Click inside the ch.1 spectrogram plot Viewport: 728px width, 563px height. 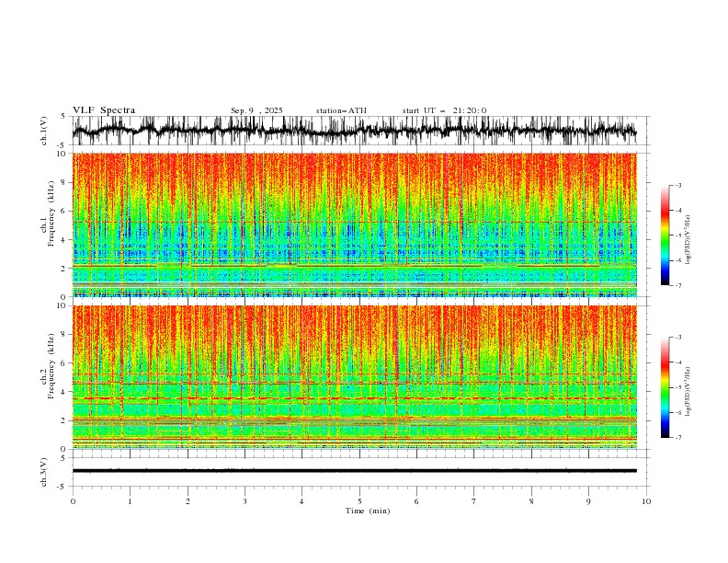coord(354,224)
